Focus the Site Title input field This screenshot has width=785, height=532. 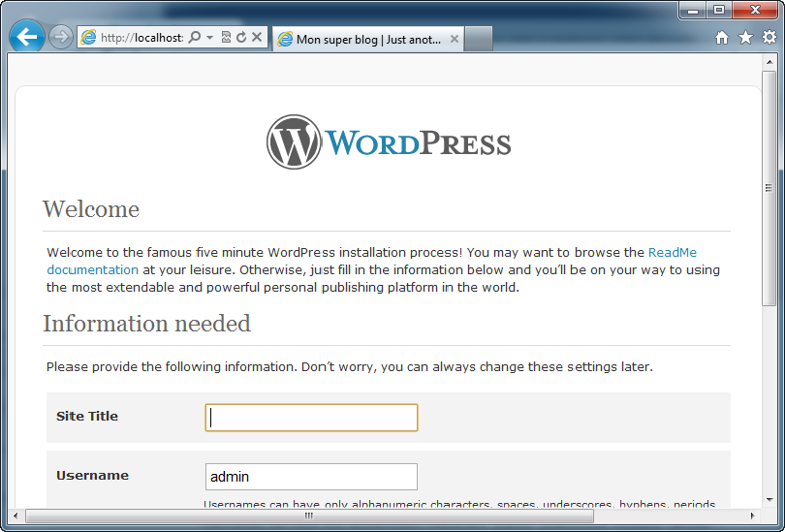pyautogui.click(x=311, y=418)
